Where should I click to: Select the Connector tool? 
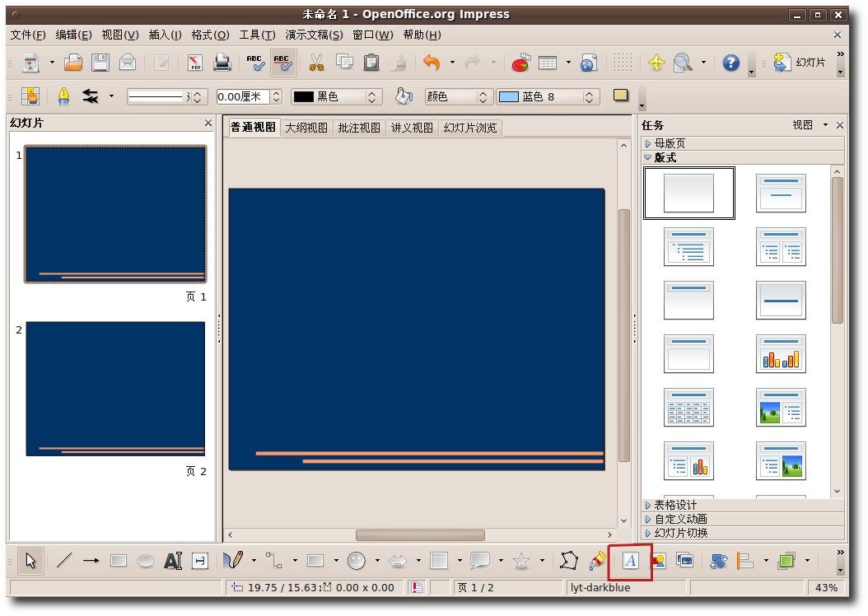pos(274,561)
